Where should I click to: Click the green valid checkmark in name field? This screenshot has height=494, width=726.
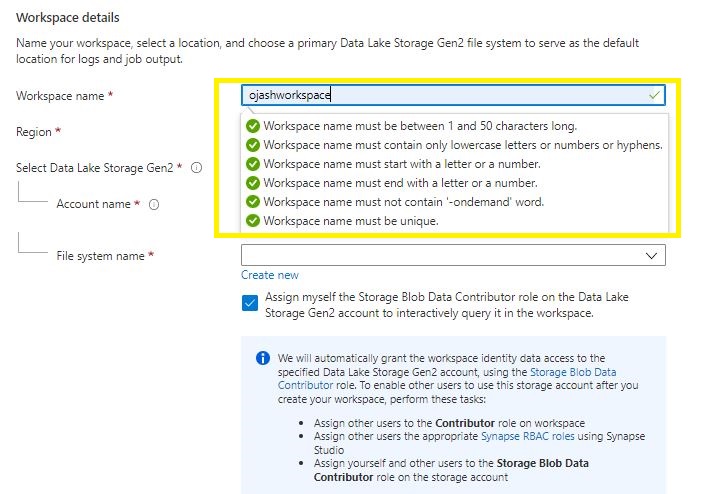coord(653,95)
